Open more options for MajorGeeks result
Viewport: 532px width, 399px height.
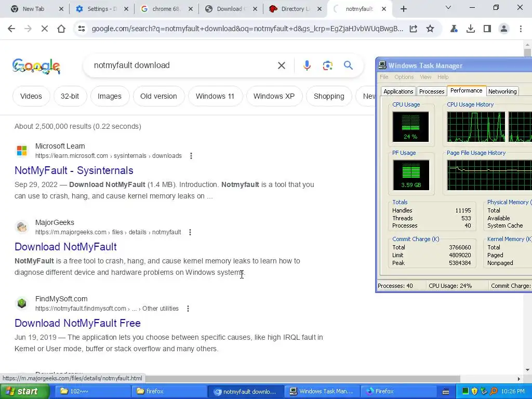(190, 232)
